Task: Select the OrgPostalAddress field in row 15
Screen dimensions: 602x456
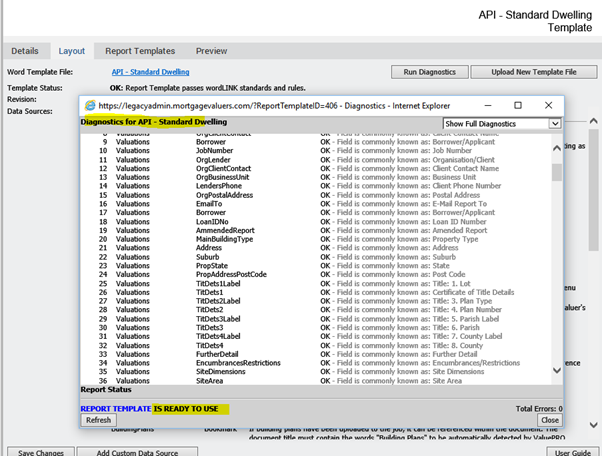Action: (x=225, y=195)
